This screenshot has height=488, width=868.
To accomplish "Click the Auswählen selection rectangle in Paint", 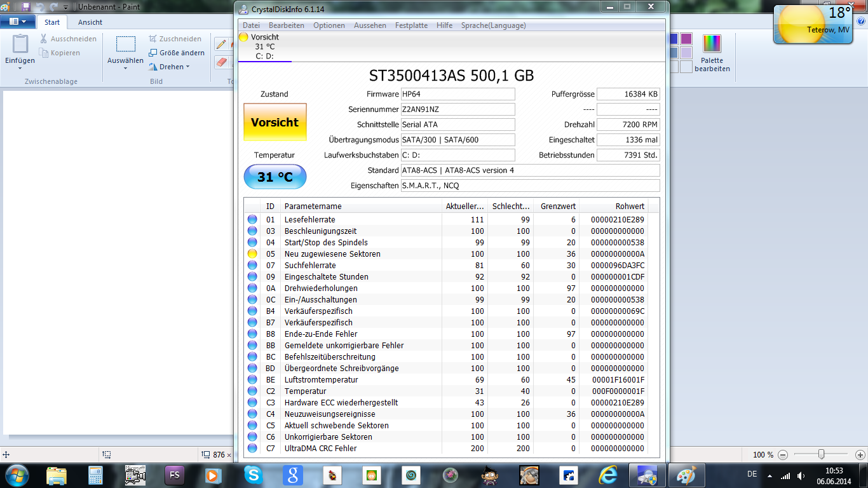I will [x=126, y=44].
